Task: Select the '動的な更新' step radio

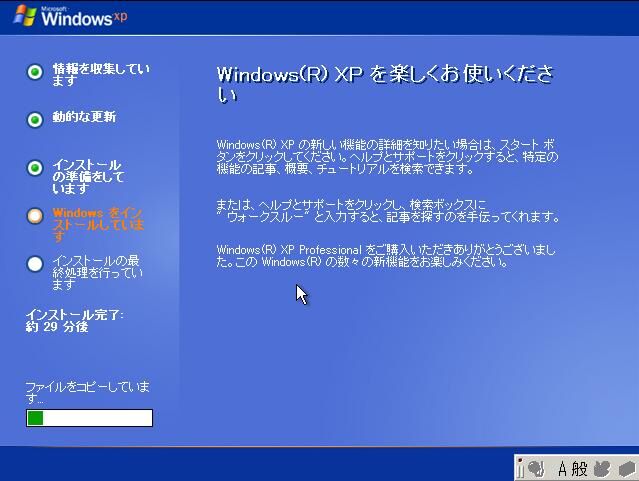Action: [35, 120]
